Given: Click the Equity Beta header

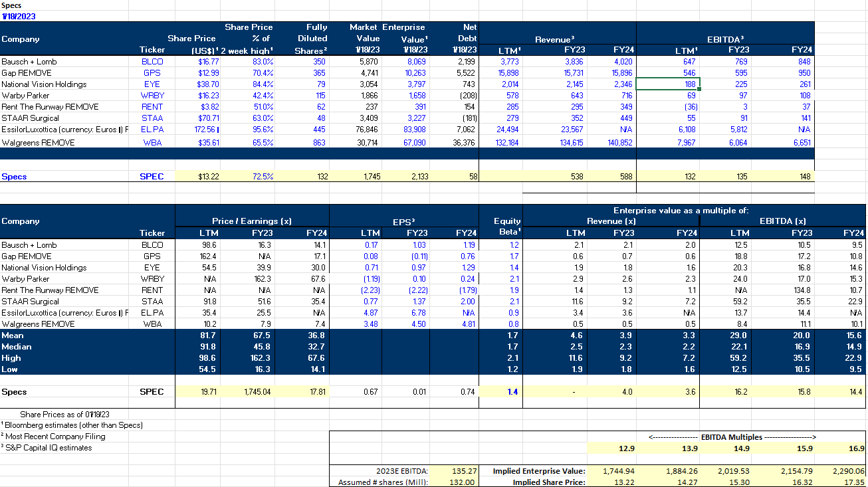Looking at the screenshot, I should pyautogui.click(x=507, y=227).
